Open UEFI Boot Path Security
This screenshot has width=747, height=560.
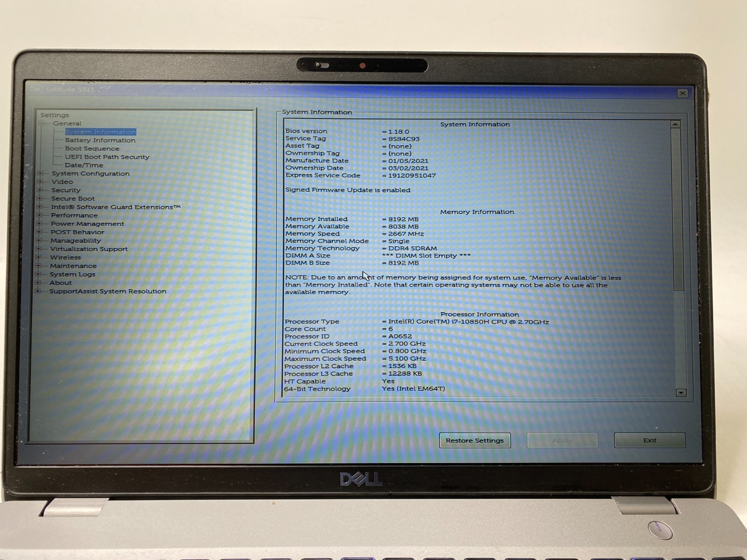click(x=107, y=157)
